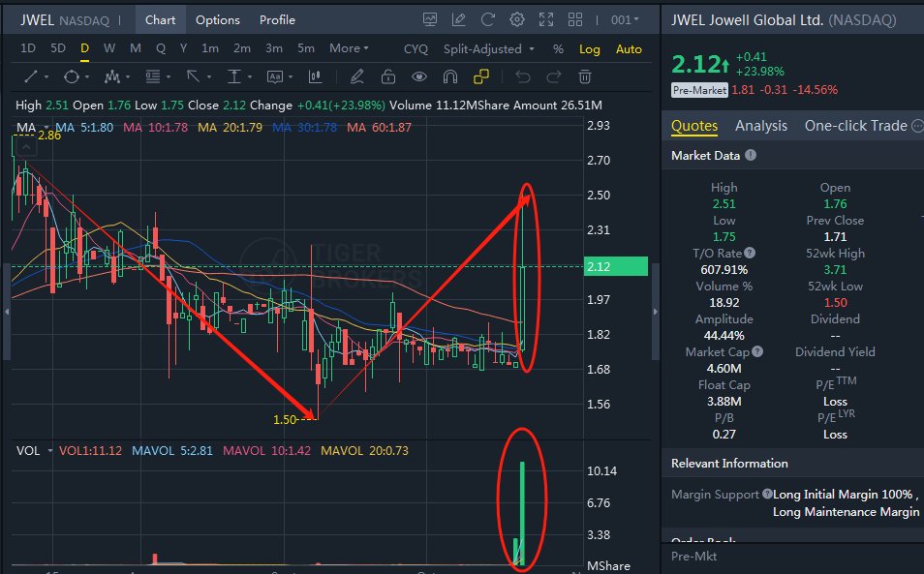Select the pencil freehand draw tool
The width and height of the screenshot is (924, 574).
point(356,76)
